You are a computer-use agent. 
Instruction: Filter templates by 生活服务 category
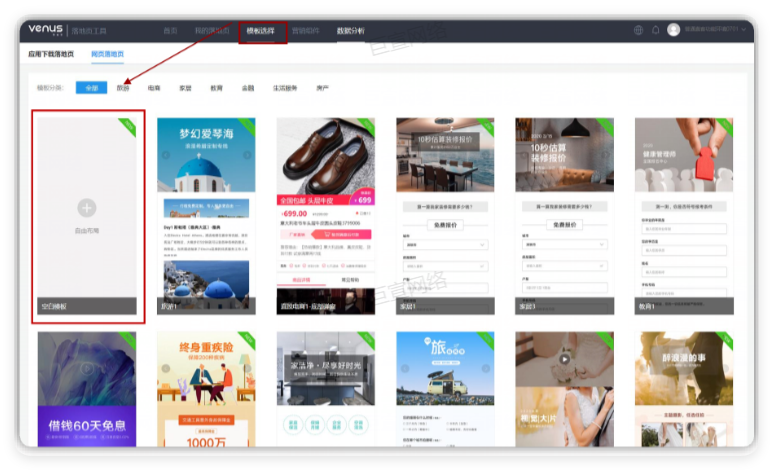285,88
